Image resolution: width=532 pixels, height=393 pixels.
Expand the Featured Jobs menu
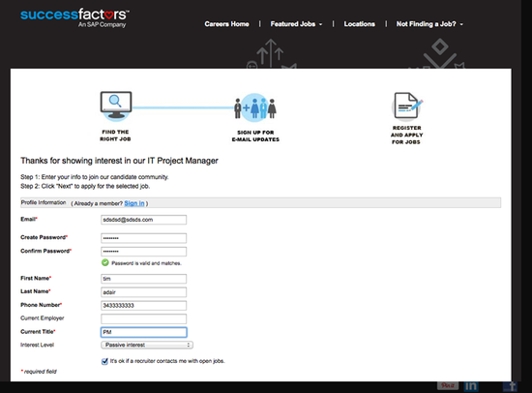pos(296,24)
